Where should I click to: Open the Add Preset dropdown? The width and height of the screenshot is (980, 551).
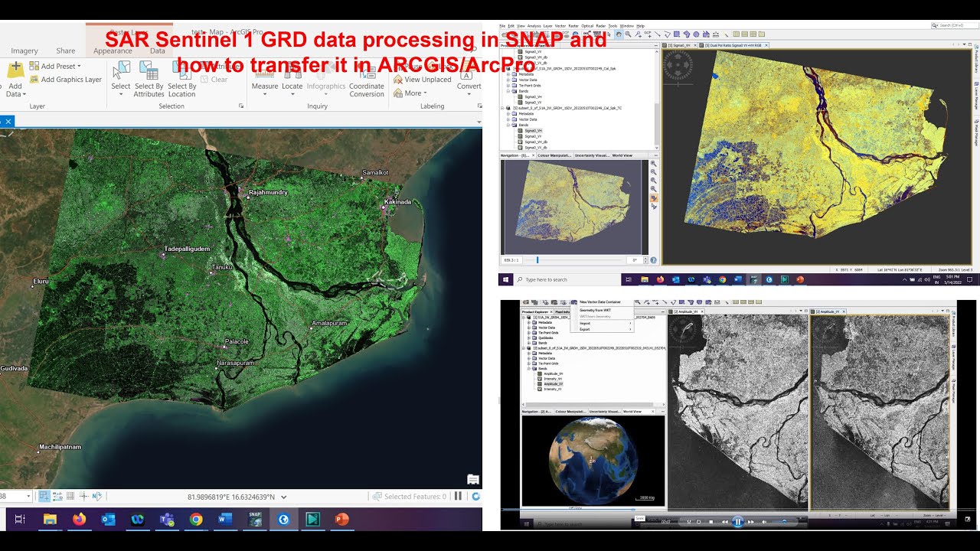[55, 67]
